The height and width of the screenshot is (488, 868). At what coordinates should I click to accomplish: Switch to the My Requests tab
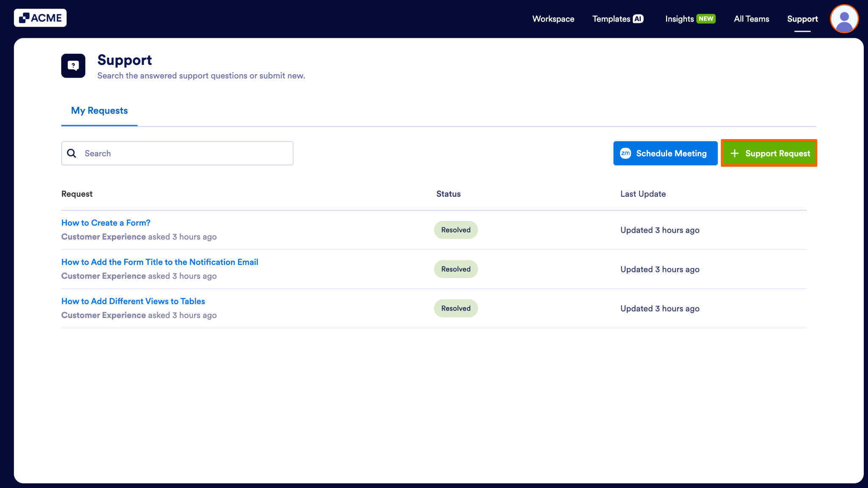[99, 110]
